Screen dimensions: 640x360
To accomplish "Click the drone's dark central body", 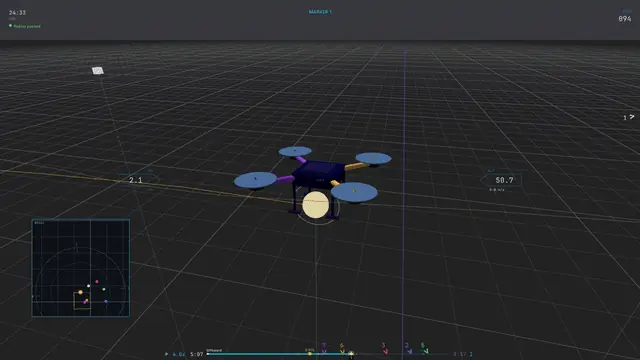I will [319, 176].
